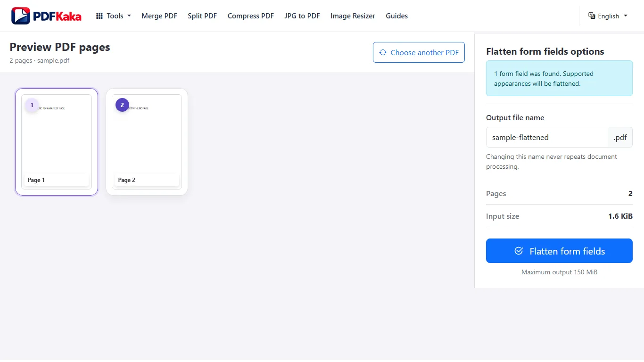Screen dimensions: 644x362
Task: Open the Guides page
Action: 397,16
